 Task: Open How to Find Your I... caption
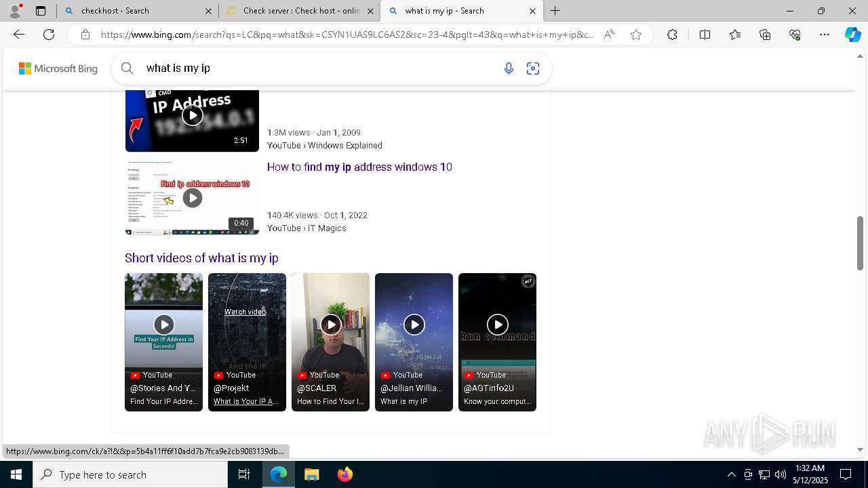click(330, 401)
